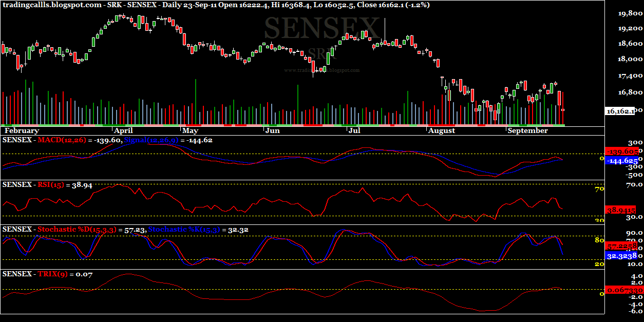The image size is (644, 322).
Task: Click the RSI(15) indicator label
Action: pos(51,185)
